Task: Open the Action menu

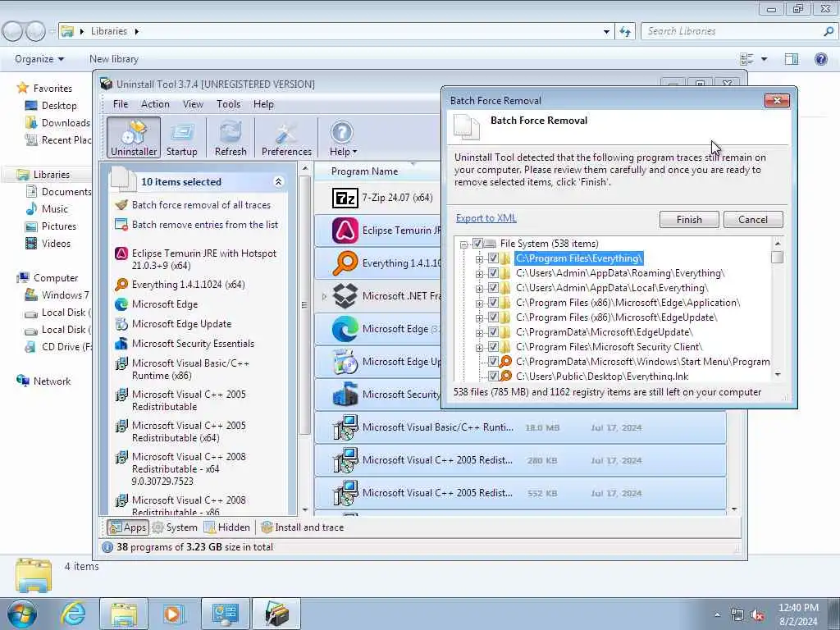Action: tap(155, 104)
